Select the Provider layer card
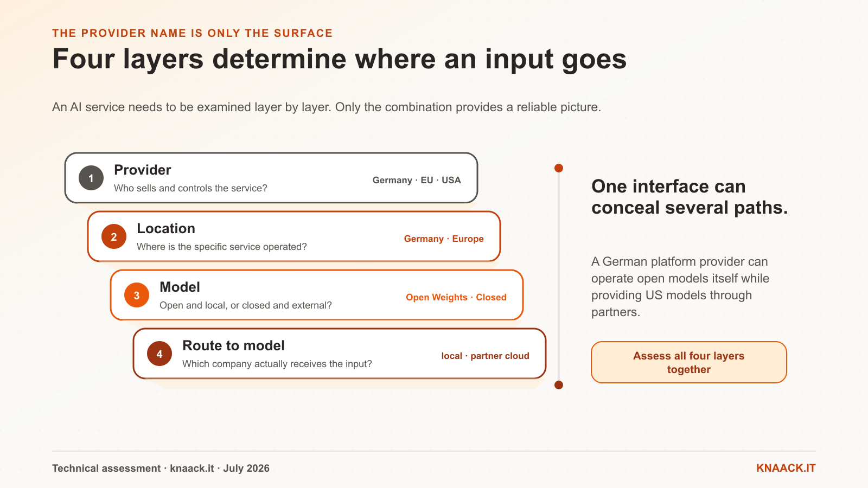Image resolution: width=868 pixels, height=488 pixels. [x=271, y=178]
